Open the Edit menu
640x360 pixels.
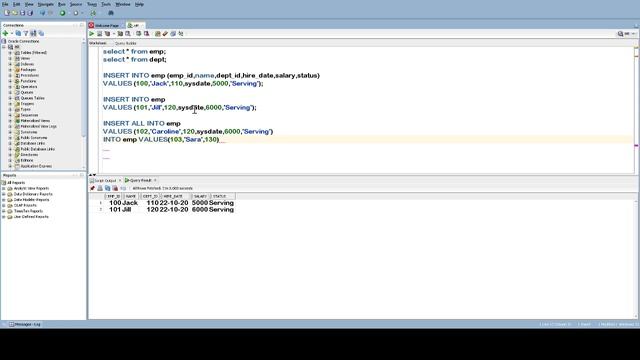(16, 4)
